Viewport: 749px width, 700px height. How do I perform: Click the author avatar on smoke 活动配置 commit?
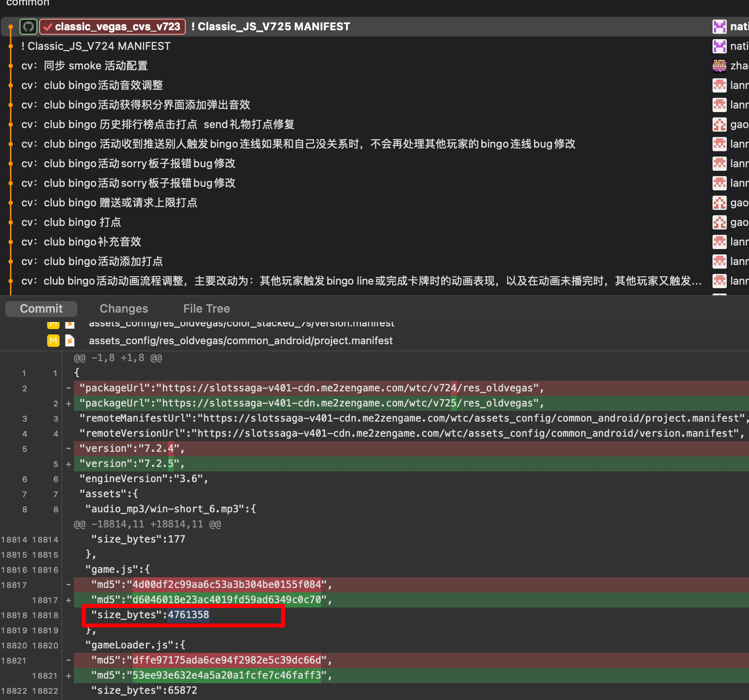click(719, 66)
